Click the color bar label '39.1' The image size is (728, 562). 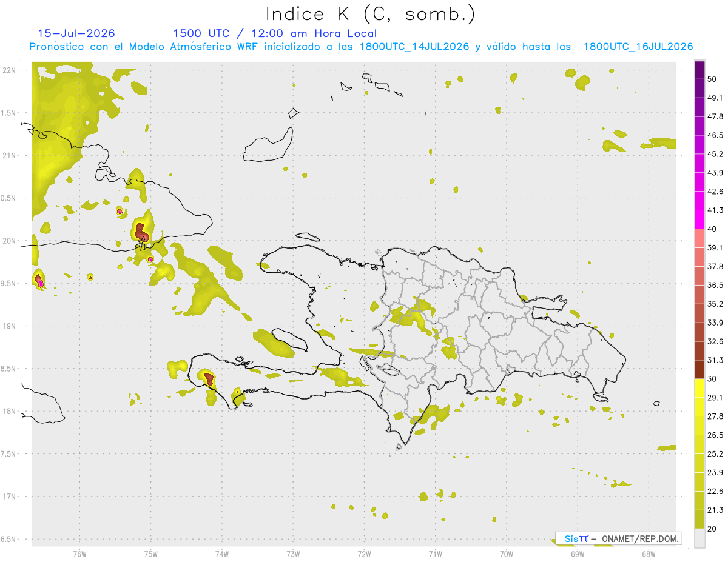[x=715, y=248]
